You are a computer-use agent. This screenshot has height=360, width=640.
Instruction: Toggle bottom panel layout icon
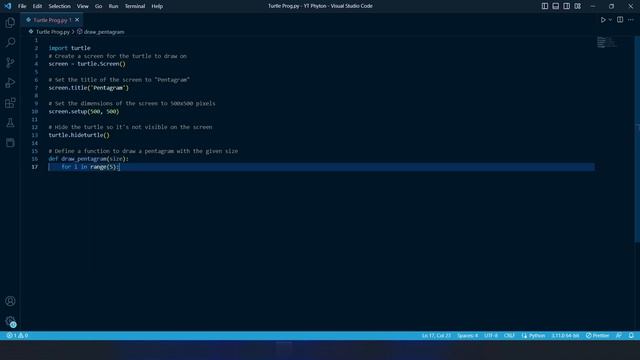pyautogui.click(x=556, y=6)
